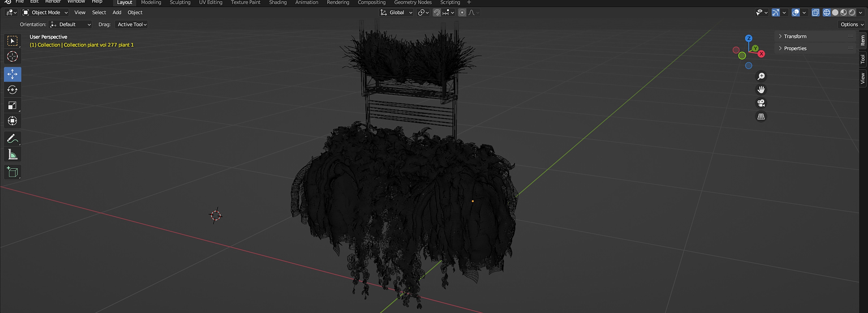This screenshot has width=868, height=313.
Task: Switch to Scripting workspace tab
Action: (450, 2)
